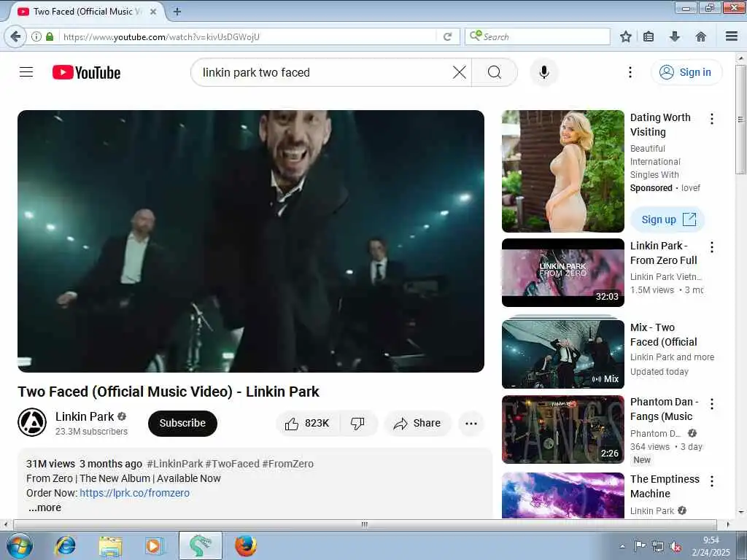Image resolution: width=747 pixels, height=560 pixels.
Task: Open options for Phantom Dan Fangs video
Action: (712, 404)
